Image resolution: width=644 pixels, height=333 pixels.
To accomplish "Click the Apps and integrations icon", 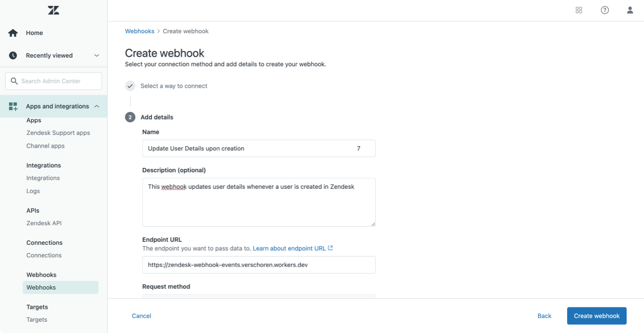I will pos(13,107).
